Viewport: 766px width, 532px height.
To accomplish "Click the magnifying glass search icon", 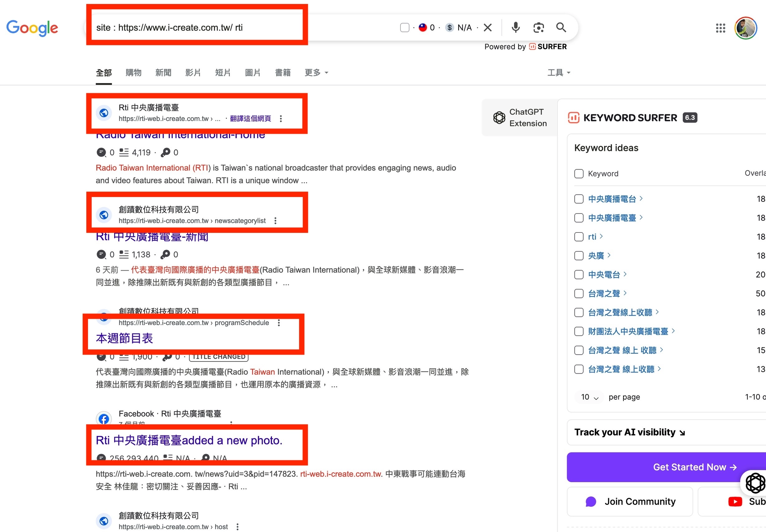I will point(561,27).
